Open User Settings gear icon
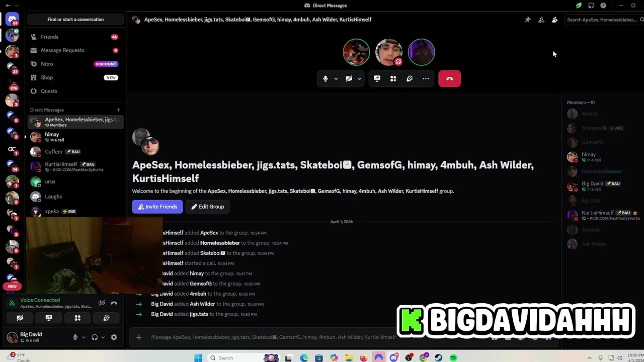The image size is (644, 362). [114, 337]
